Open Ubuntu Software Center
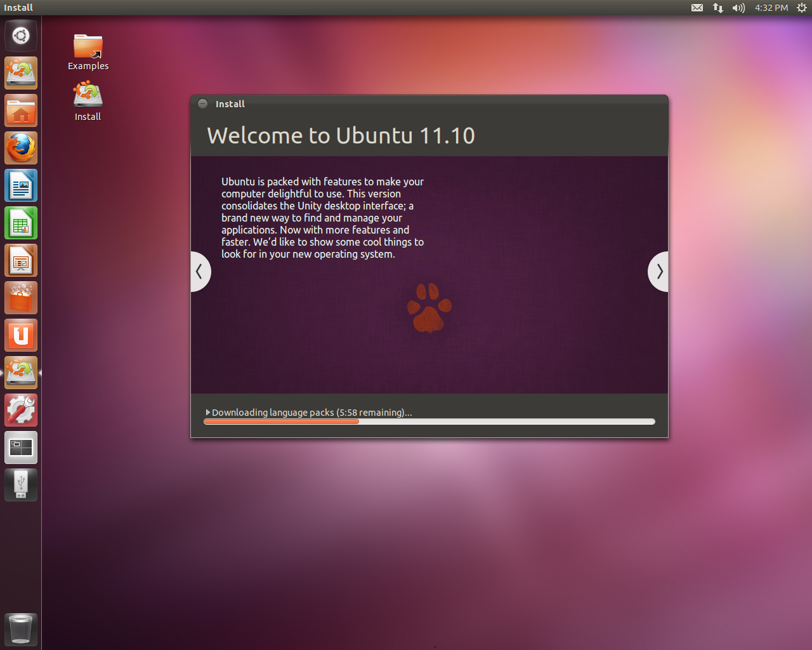Screen dimensions: 812x650 (x=21, y=298)
